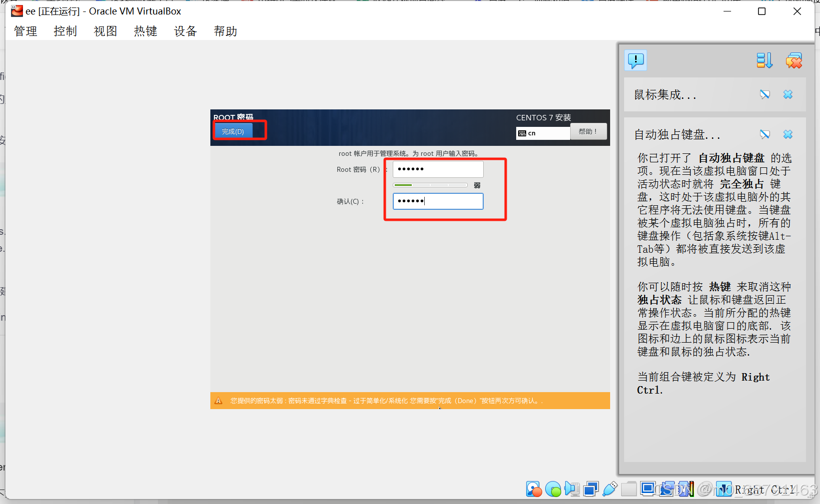Click the CENTOS 7 安装 title text
Image resolution: width=820 pixels, height=504 pixels.
[543, 117]
